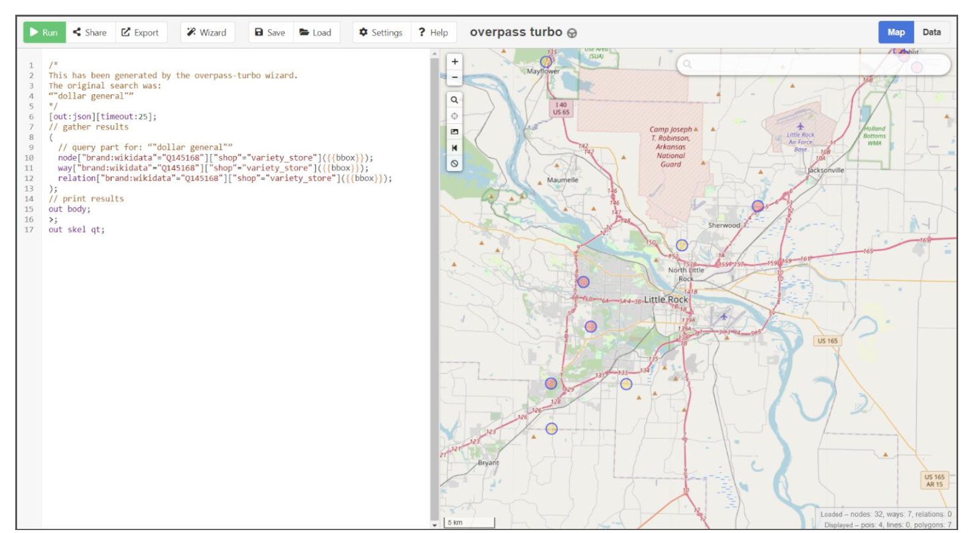Click the 5 km scale bar
The height and width of the screenshot is (533, 980).
(469, 523)
